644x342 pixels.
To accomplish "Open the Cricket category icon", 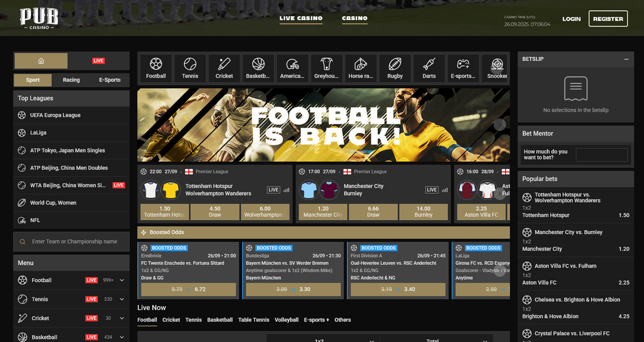I will click(224, 69).
